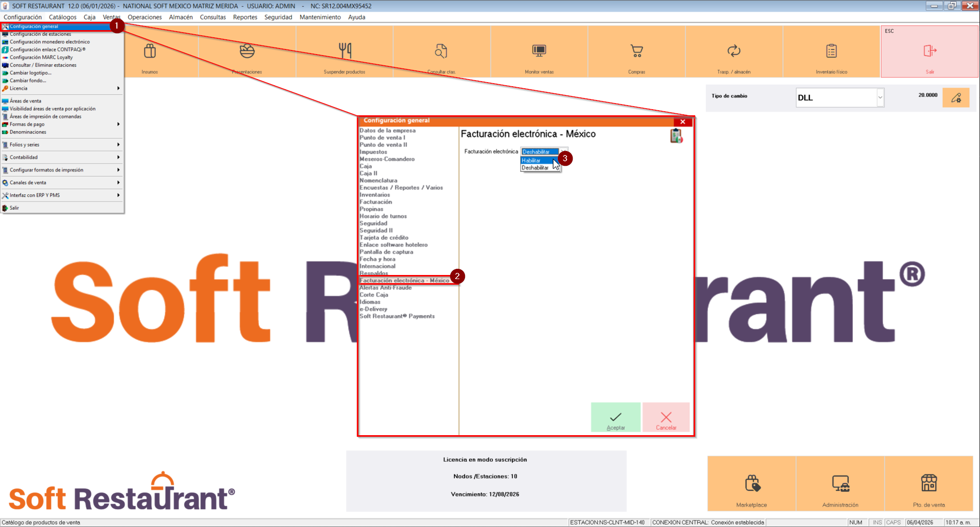Open Consultar clas. search icon
The height and width of the screenshot is (527, 980).
pyautogui.click(x=441, y=51)
